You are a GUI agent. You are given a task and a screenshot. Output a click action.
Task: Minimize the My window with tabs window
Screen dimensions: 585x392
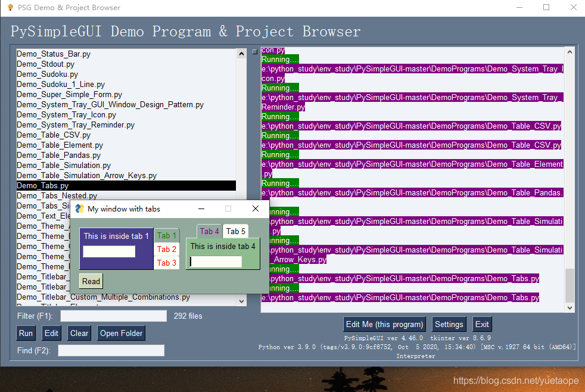point(201,209)
